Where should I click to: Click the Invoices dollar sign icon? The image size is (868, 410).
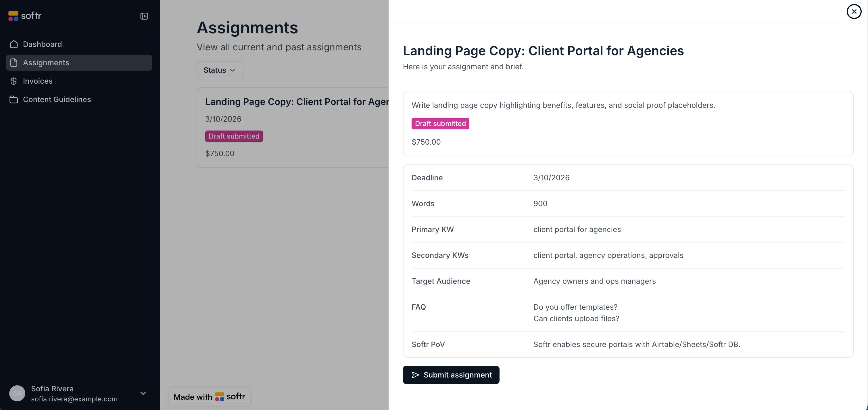click(x=14, y=81)
